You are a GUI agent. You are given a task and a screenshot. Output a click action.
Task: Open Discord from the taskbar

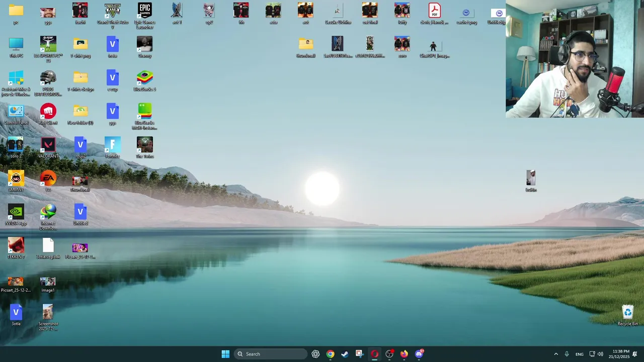[x=419, y=354]
